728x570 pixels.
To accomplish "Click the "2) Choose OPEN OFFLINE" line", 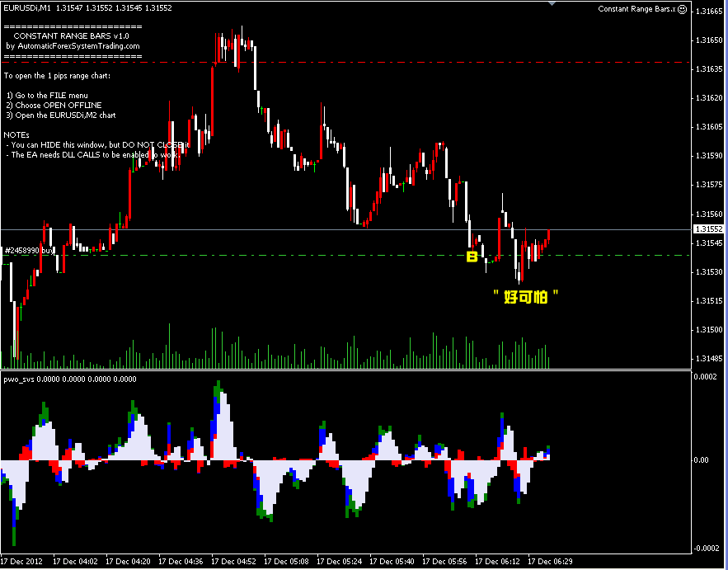I will [54, 106].
